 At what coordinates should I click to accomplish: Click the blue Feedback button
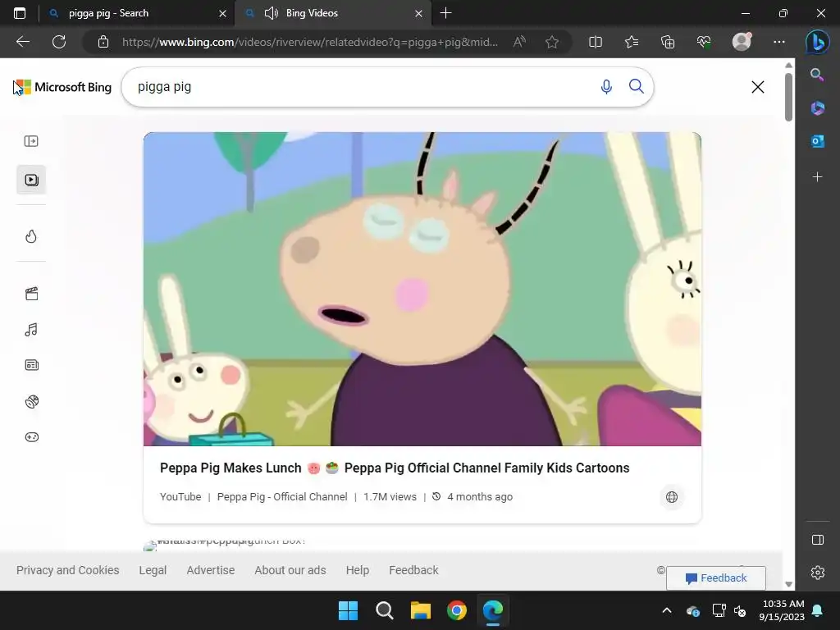pyautogui.click(x=715, y=578)
